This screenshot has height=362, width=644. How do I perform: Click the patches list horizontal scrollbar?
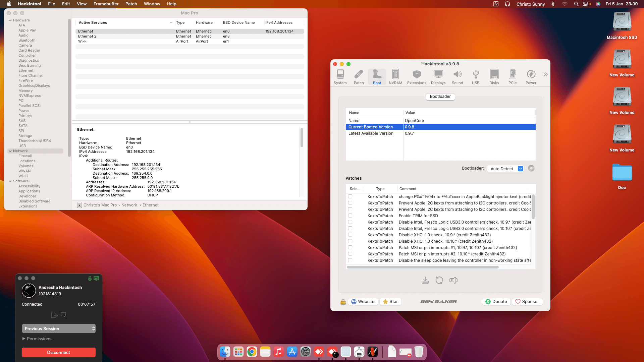click(x=423, y=267)
